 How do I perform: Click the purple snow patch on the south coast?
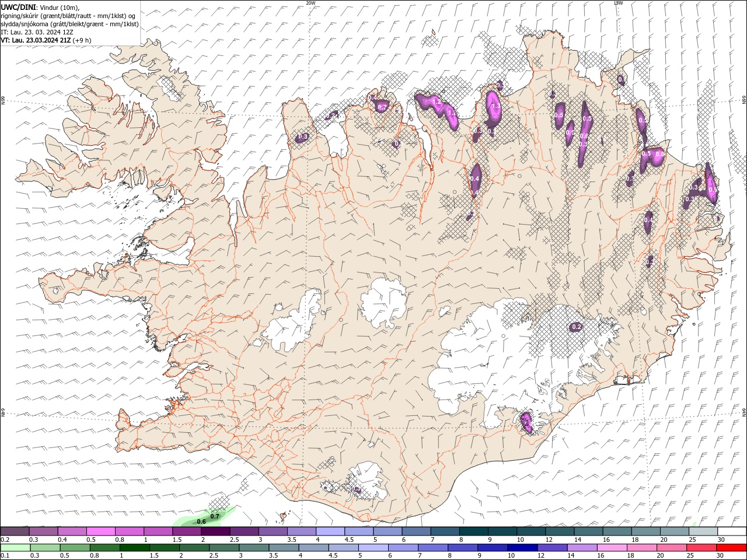pos(526,422)
